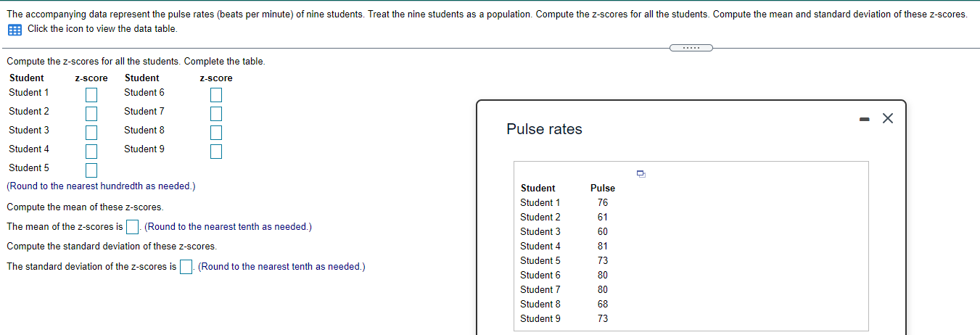Minimize the Pulse rates popup

click(864, 119)
